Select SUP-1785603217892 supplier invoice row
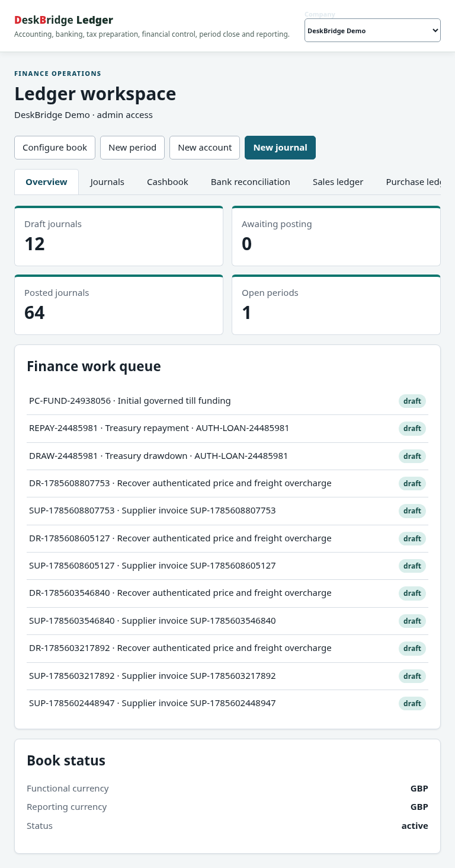Screen dimensions: 455x868 227,676
